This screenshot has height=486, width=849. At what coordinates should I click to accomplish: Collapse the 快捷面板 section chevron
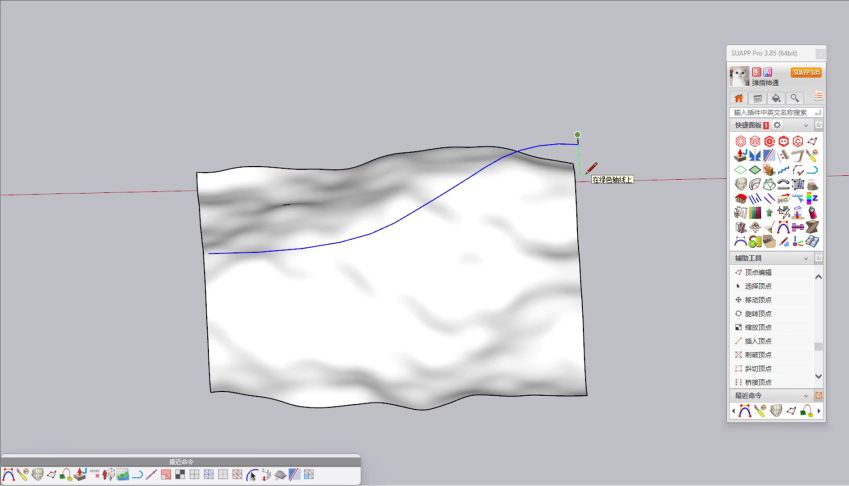[805, 126]
